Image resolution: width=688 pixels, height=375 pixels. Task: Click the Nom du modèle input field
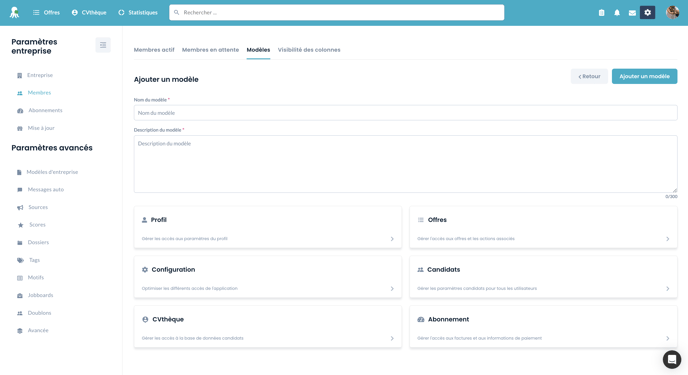(x=405, y=113)
